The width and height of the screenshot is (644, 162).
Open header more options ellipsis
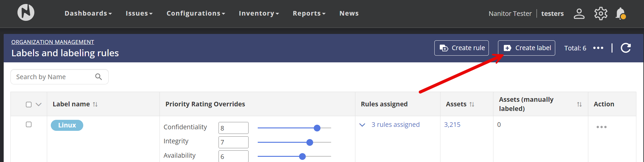[598, 48]
